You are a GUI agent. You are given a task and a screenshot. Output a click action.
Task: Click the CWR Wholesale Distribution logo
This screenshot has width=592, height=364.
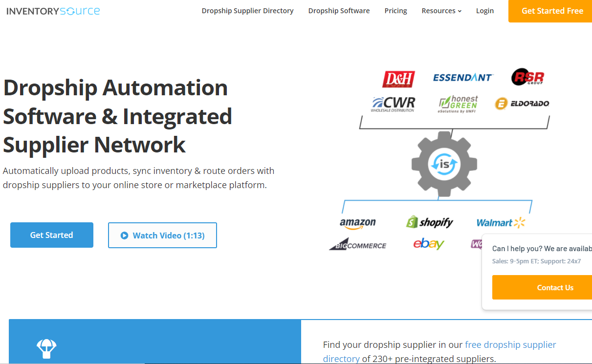(393, 104)
